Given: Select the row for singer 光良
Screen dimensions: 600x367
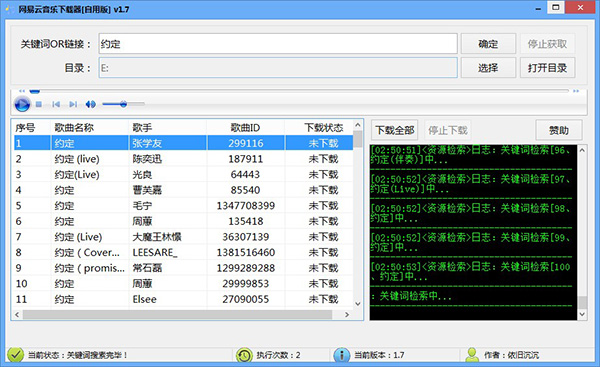Looking at the screenshot, I should click(183, 175).
